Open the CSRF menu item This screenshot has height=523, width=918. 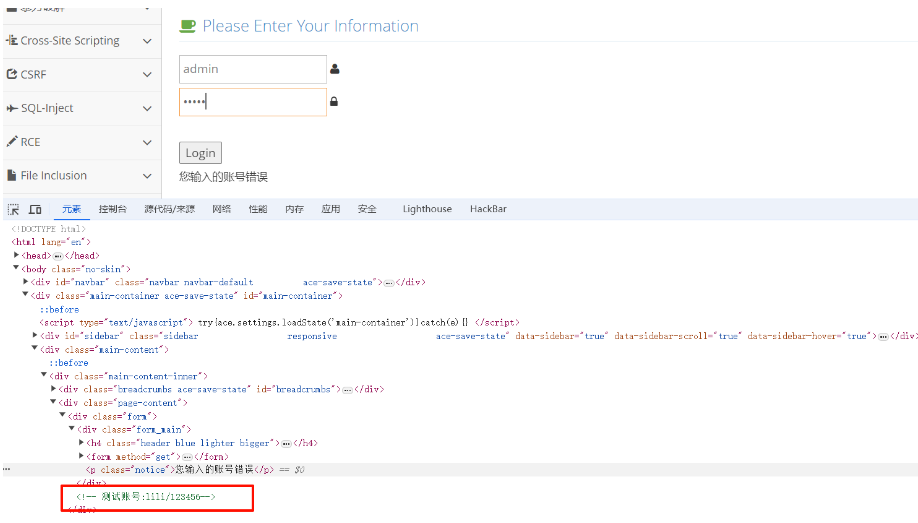(x=82, y=75)
